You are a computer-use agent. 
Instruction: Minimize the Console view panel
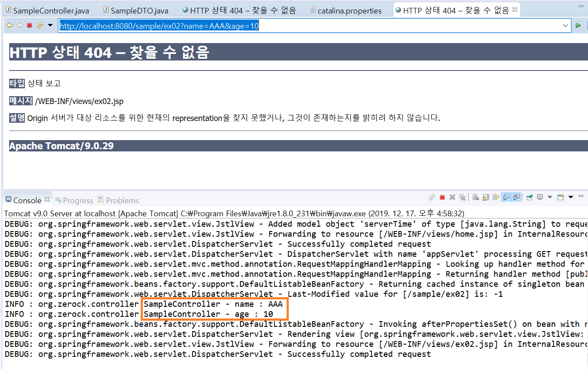click(x=581, y=196)
